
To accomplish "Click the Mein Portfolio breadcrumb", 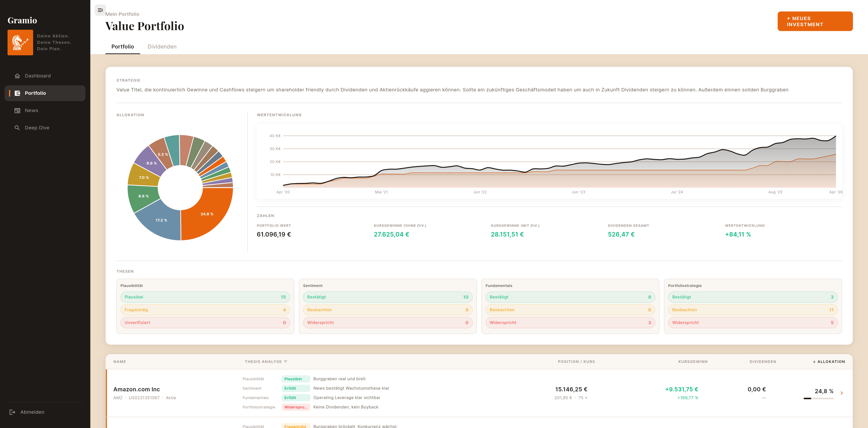I will tap(122, 14).
